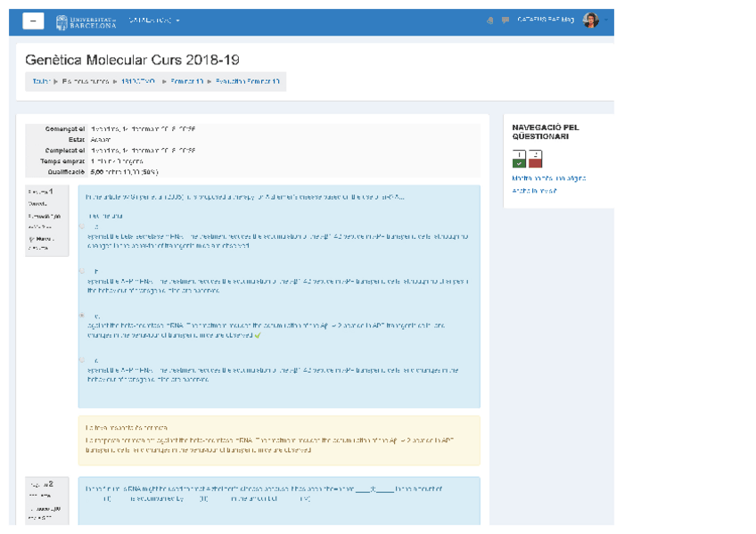
Task: Select radio option b in question 1
Action: (82, 271)
